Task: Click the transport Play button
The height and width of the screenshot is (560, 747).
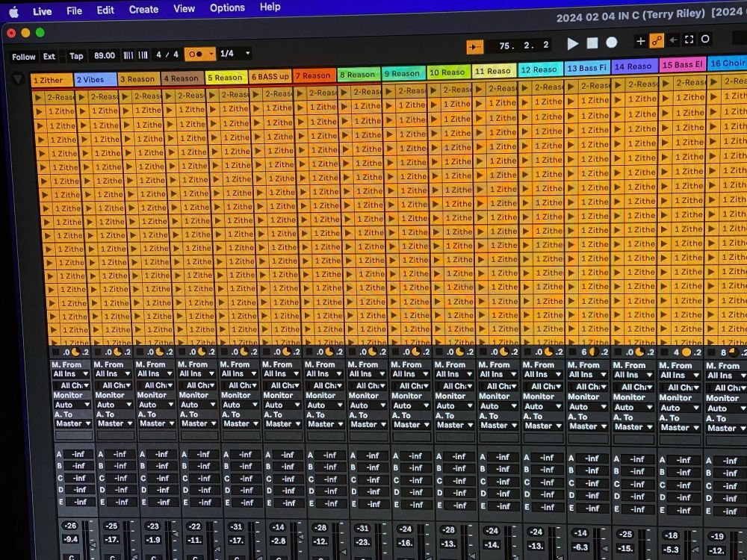Action: (x=572, y=43)
